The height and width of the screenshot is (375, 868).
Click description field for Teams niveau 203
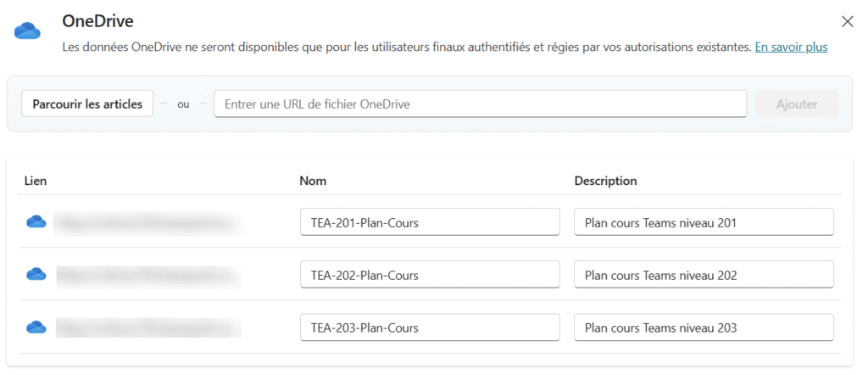[x=704, y=327]
